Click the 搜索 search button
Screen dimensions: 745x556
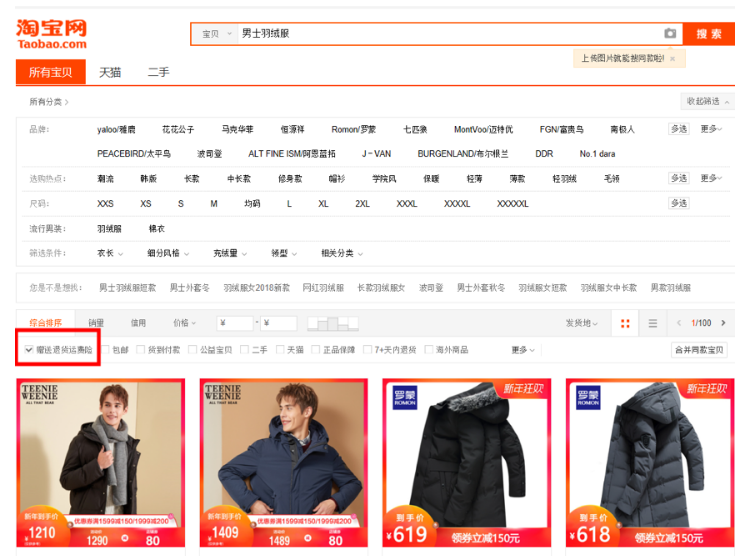(x=709, y=34)
